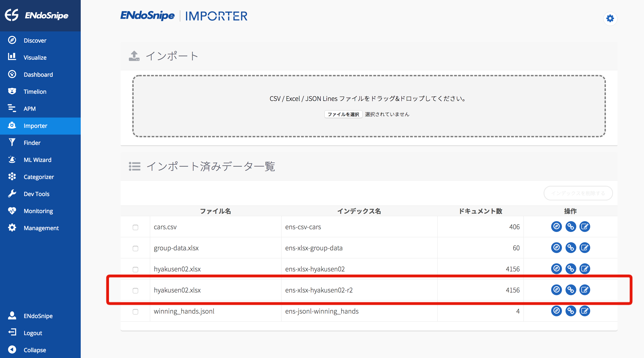Image resolution: width=644 pixels, height=358 pixels.
Task: Click the link icon for group-data.xlsx row
Action: click(570, 247)
